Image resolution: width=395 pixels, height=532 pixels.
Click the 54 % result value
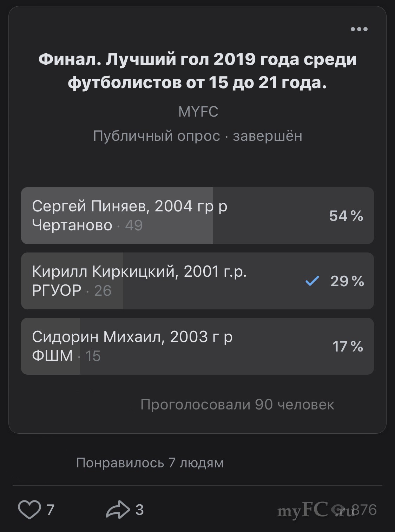coord(346,216)
